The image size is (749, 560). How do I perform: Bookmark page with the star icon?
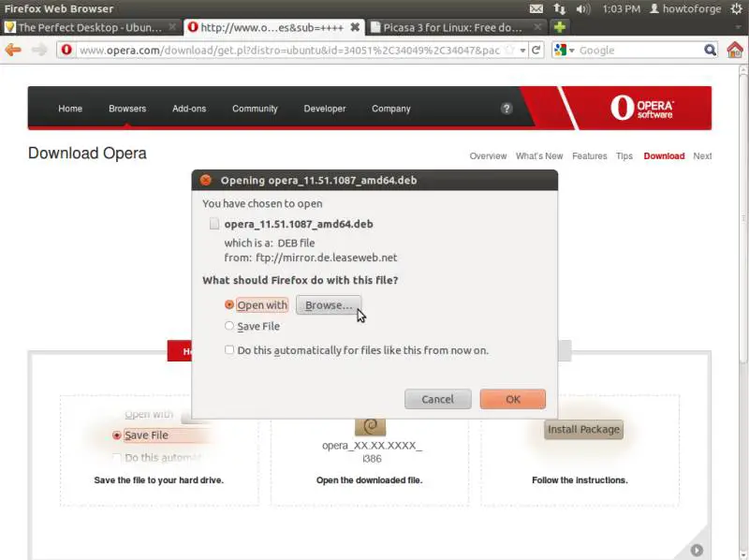pyautogui.click(x=510, y=50)
